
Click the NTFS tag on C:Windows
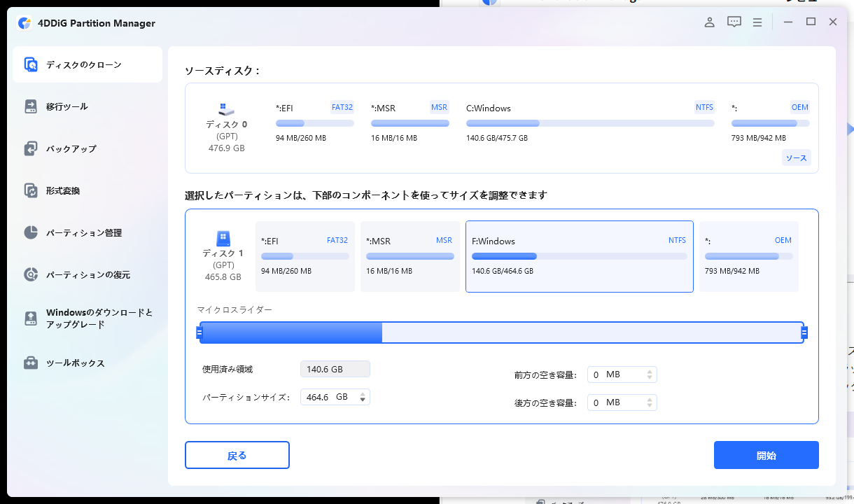pos(704,107)
